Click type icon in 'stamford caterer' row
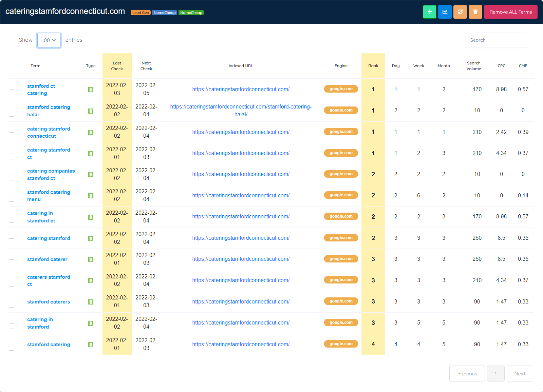543x392 pixels. [91, 259]
